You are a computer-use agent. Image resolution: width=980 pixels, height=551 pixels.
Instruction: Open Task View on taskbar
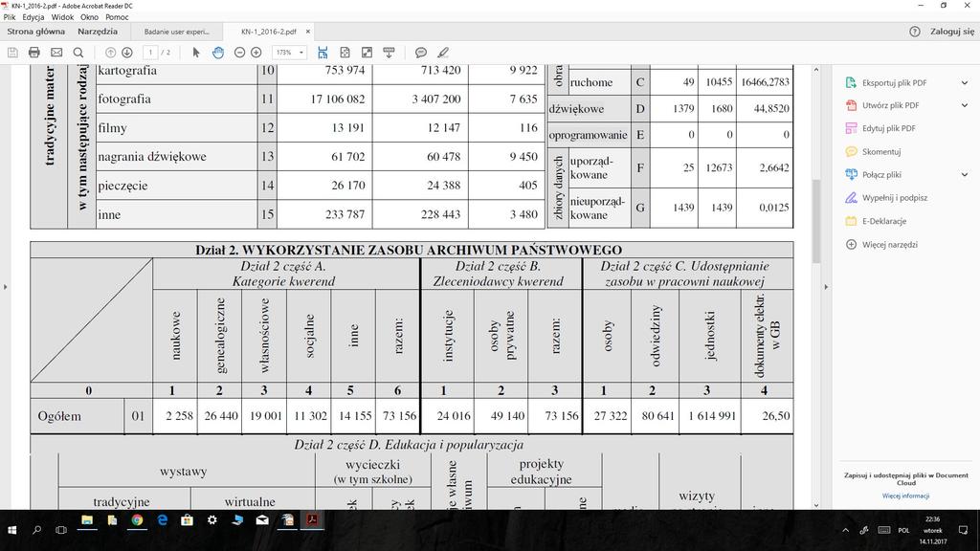point(61,530)
